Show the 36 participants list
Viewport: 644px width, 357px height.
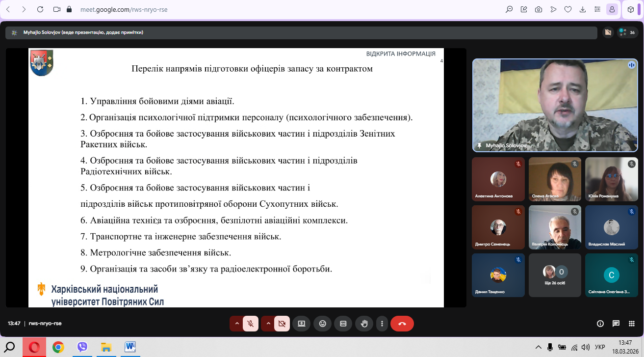(628, 32)
